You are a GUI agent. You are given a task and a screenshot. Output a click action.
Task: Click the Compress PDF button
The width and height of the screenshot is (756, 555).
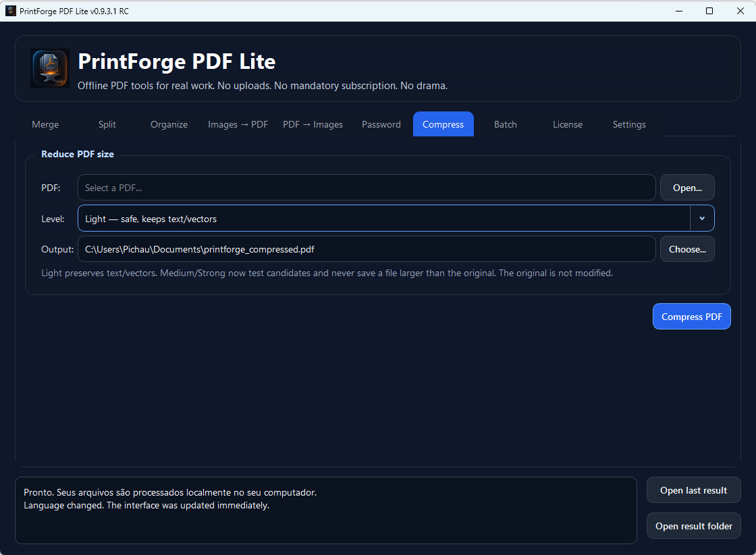[x=691, y=316]
